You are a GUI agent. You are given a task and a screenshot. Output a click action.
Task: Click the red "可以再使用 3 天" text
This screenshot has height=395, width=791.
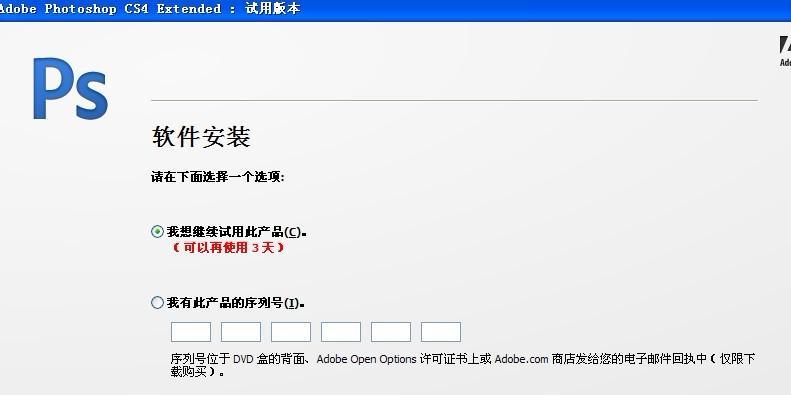coord(229,247)
